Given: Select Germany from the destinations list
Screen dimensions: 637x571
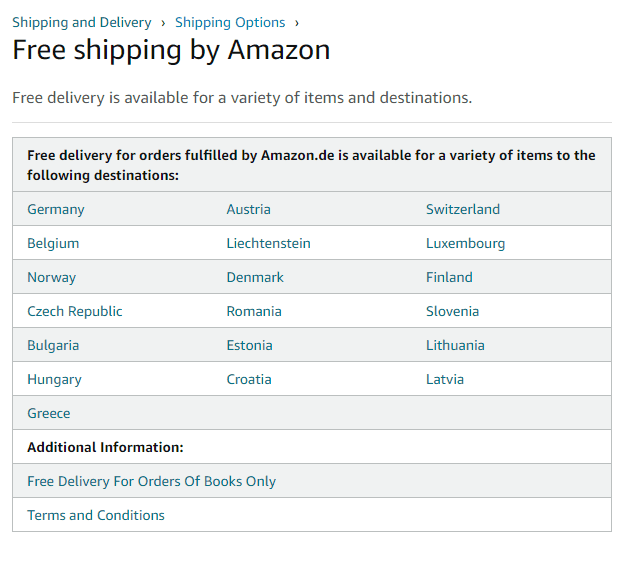Looking at the screenshot, I should tap(56, 210).
